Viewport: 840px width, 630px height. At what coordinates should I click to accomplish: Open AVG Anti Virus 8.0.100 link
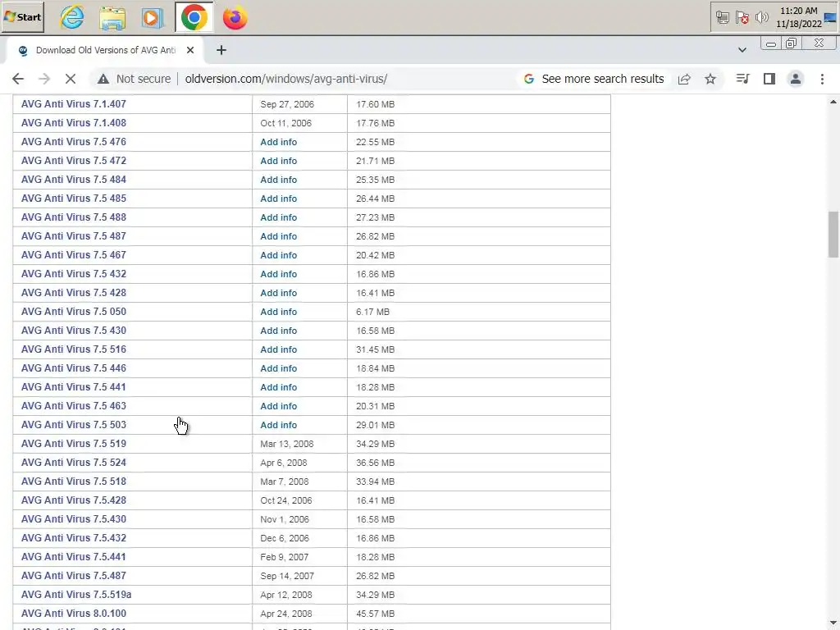(73, 614)
